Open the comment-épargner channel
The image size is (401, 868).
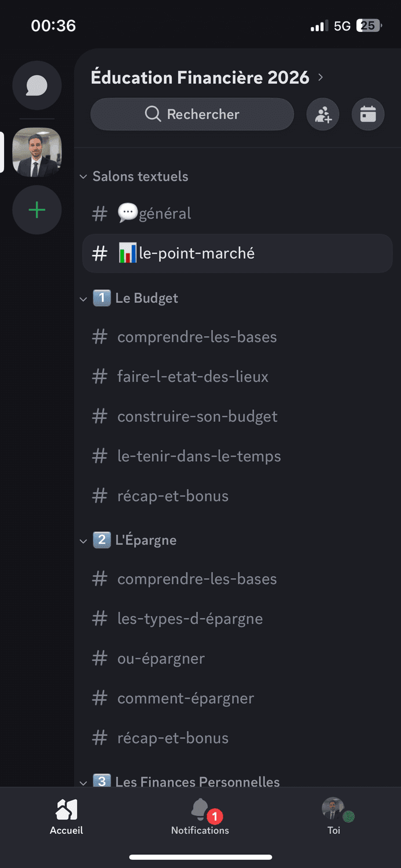click(x=185, y=698)
